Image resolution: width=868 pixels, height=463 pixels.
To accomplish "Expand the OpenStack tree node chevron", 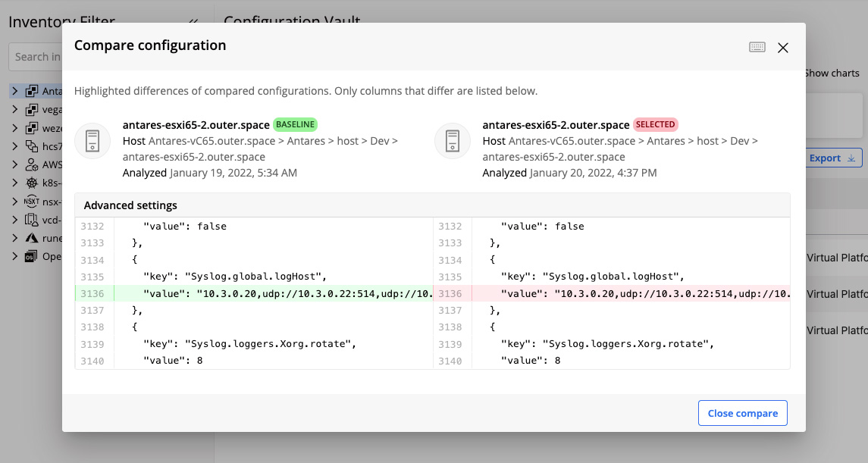I will [x=14, y=256].
